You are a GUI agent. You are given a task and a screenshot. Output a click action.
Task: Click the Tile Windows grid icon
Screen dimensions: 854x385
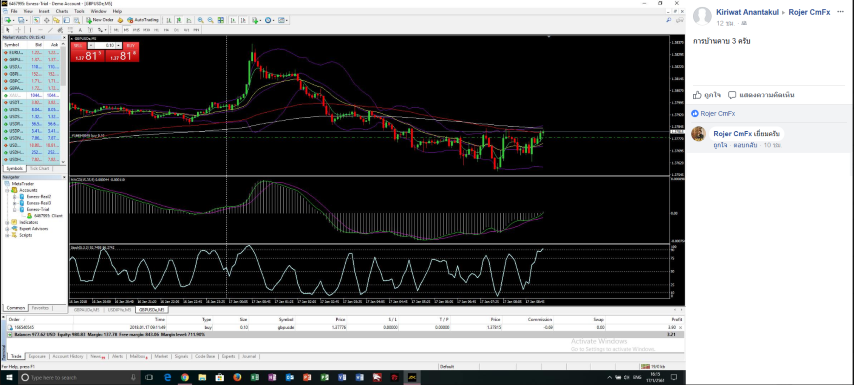pyautogui.click(x=221, y=20)
